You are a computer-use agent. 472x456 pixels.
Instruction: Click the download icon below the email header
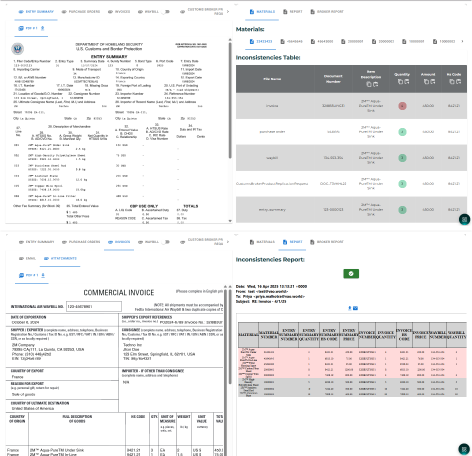point(350,308)
